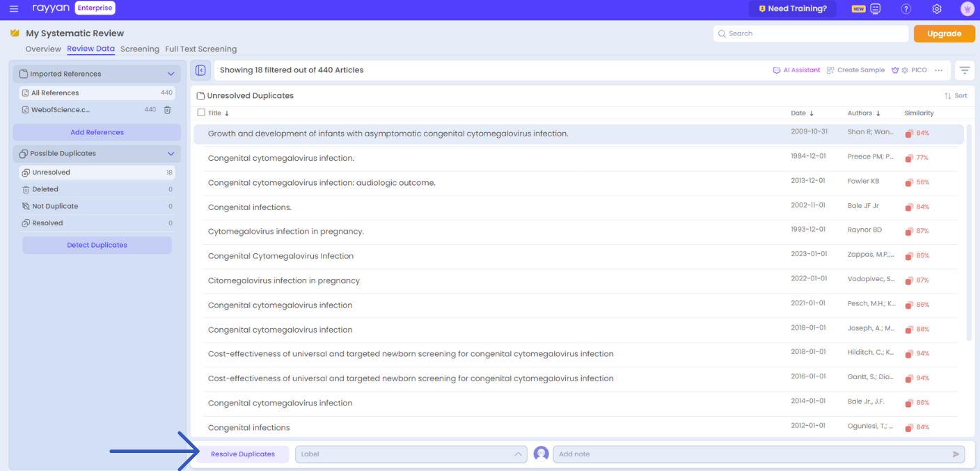The height and width of the screenshot is (471, 980).
Task: Click the Search input field
Action: (x=811, y=33)
